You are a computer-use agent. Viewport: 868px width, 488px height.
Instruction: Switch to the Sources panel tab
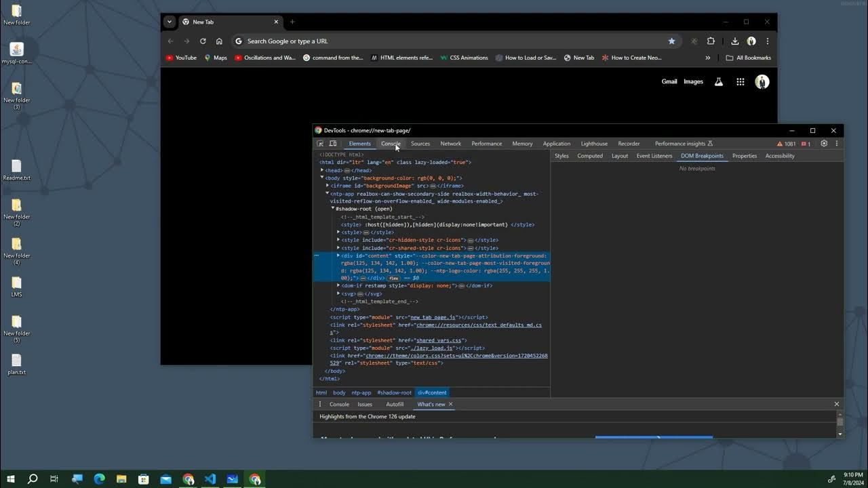click(x=420, y=144)
